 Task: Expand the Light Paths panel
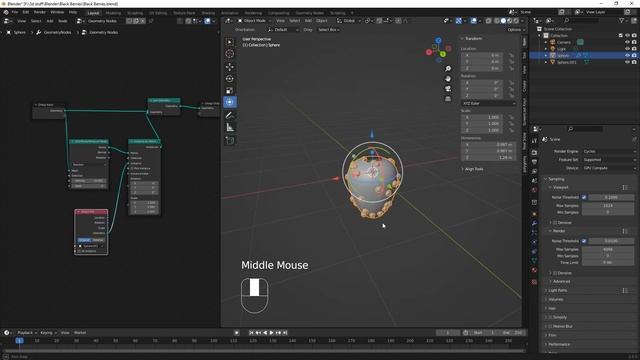click(558, 290)
